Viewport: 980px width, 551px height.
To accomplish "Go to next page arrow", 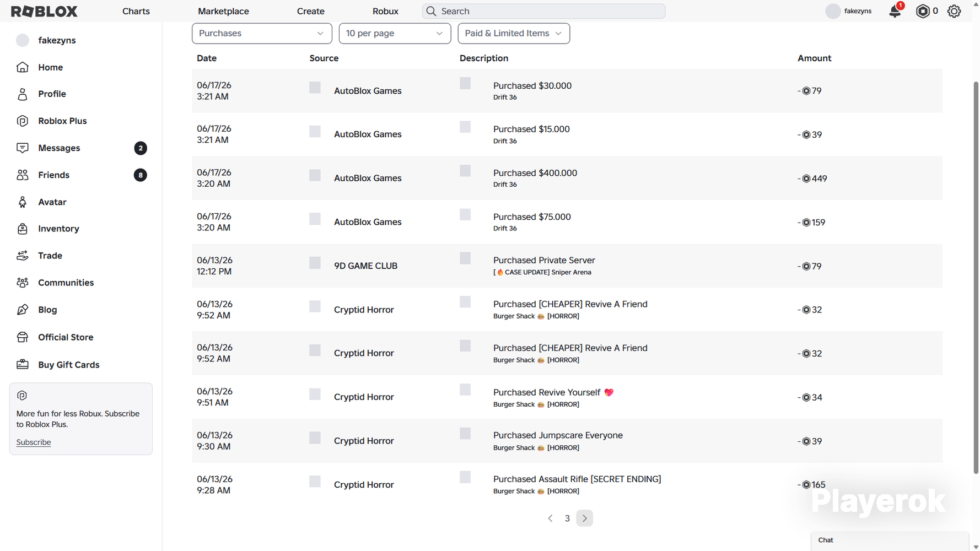I will 585,518.
